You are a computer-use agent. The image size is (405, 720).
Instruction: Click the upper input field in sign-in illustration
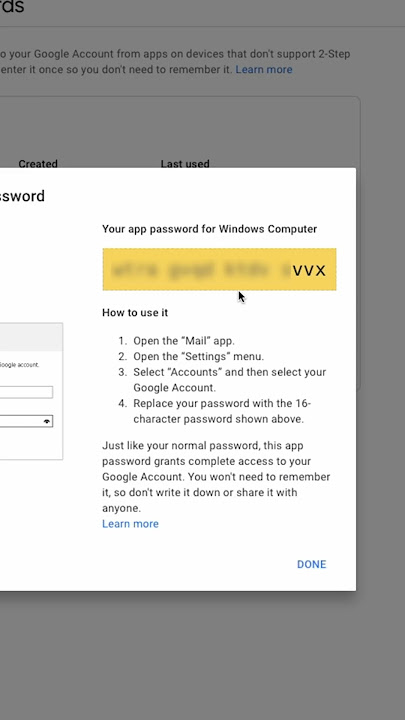[26, 392]
